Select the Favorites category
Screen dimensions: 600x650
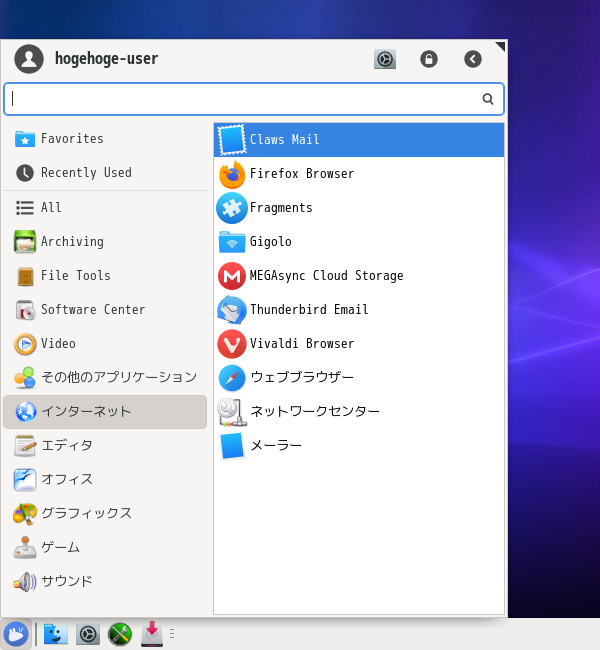[105, 139]
